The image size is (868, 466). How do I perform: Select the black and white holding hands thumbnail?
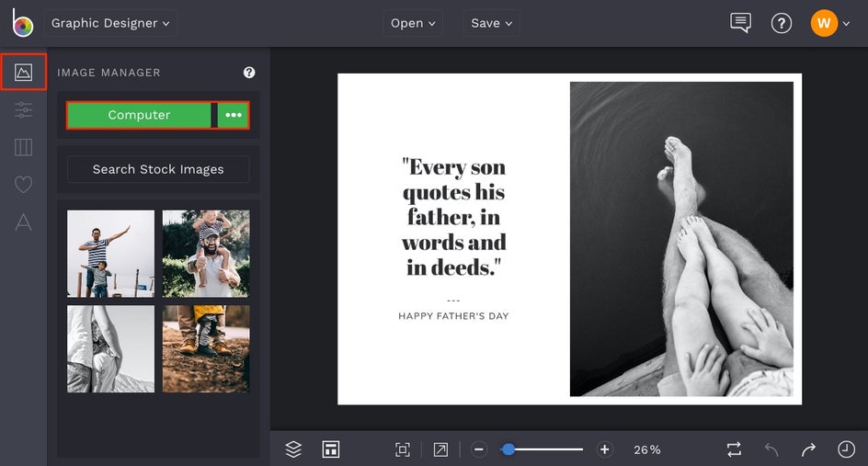coord(110,348)
